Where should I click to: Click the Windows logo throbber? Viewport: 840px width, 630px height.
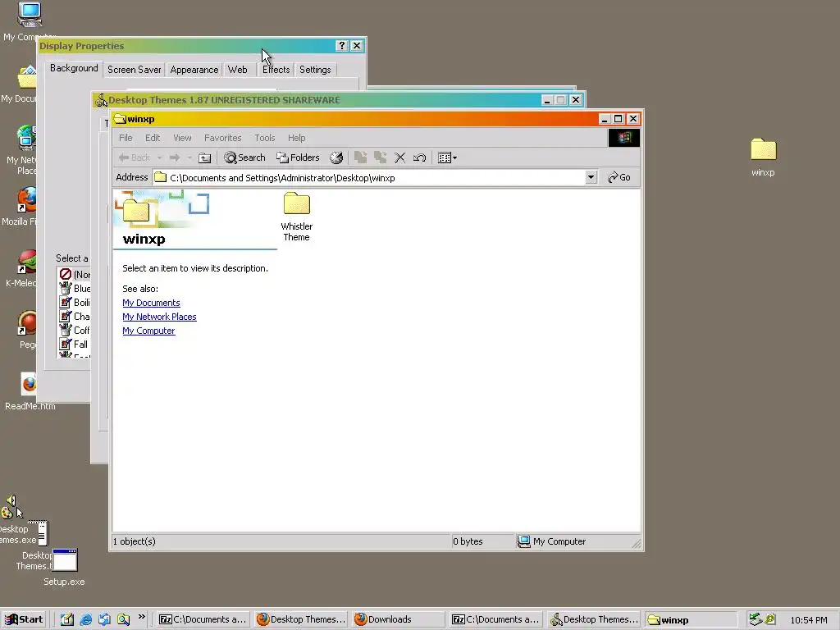(623, 138)
